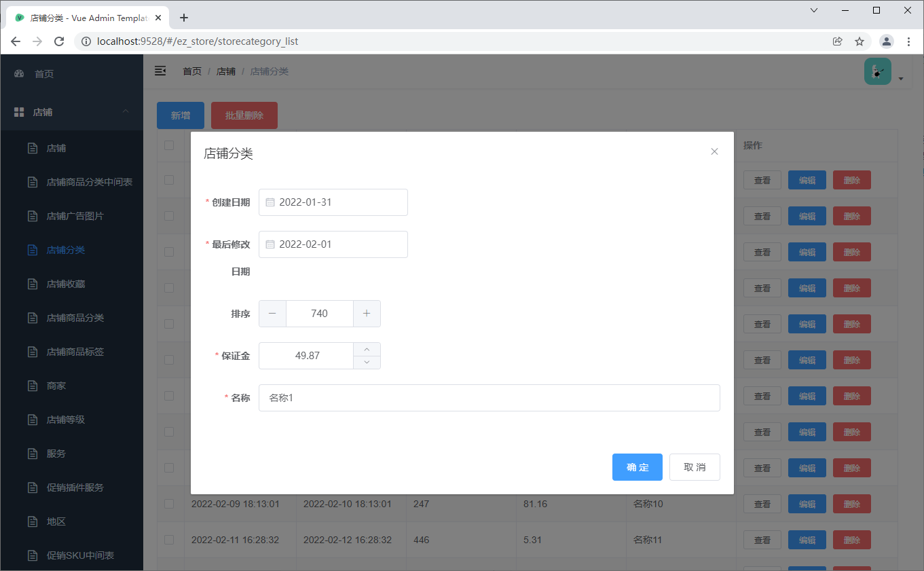
Task: Click the hamburger icon to collapse sidebar
Action: point(160,70)
